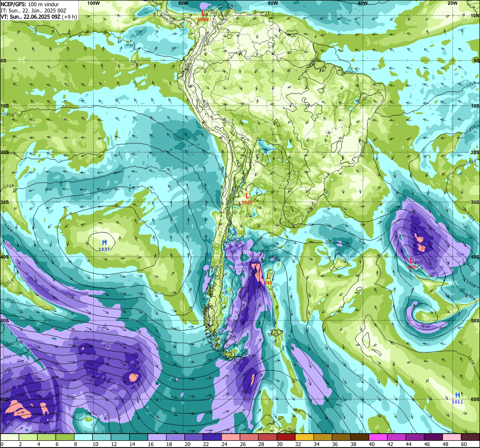Click the '1037' pressure value text

[x=104, y=249]
